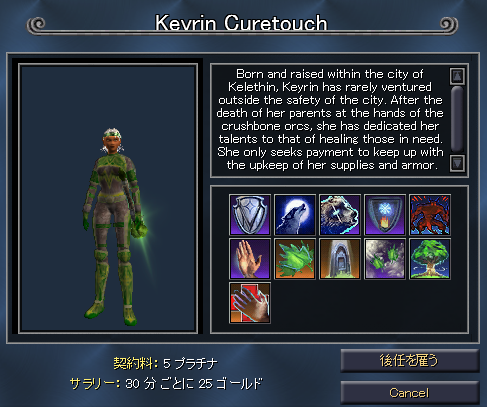Click the red demon creature icon

click(430, 215)
